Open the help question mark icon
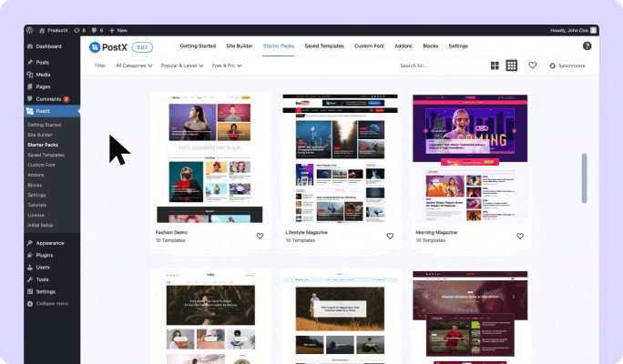The width and height of the screenshot is (623, 364). 587,46
